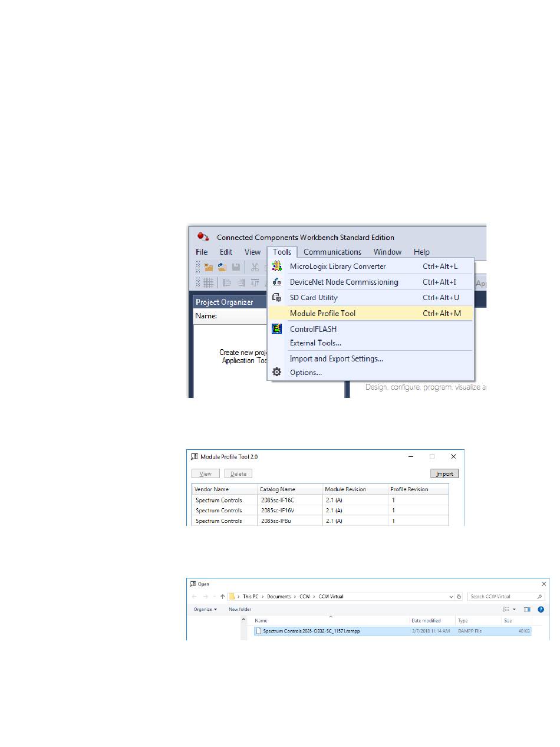Click the SD Card Utility icon
Screen dimensions: 560x747
click(x=276, y=298)
